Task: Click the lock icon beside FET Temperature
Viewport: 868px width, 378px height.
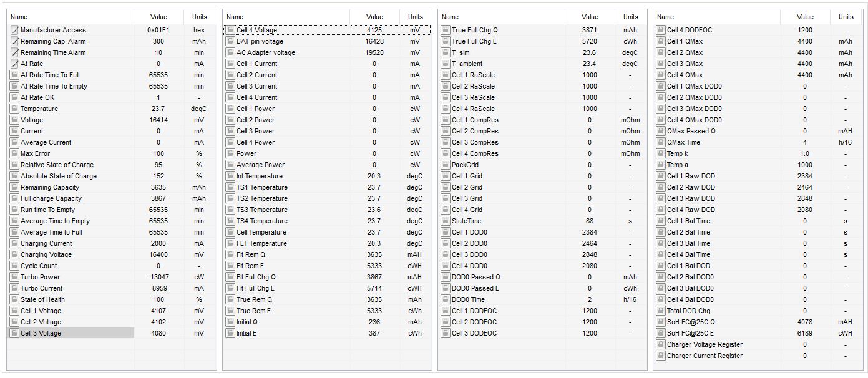Action: [x=230, y=243]
